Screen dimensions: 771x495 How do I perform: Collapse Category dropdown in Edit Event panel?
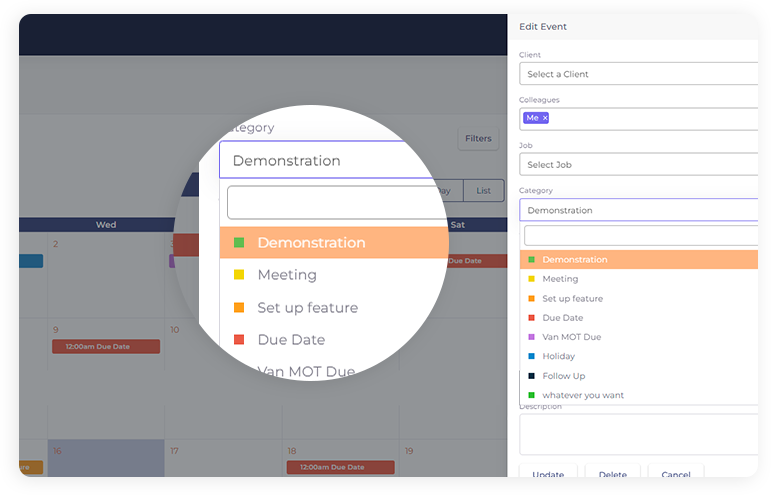[638, 210]
